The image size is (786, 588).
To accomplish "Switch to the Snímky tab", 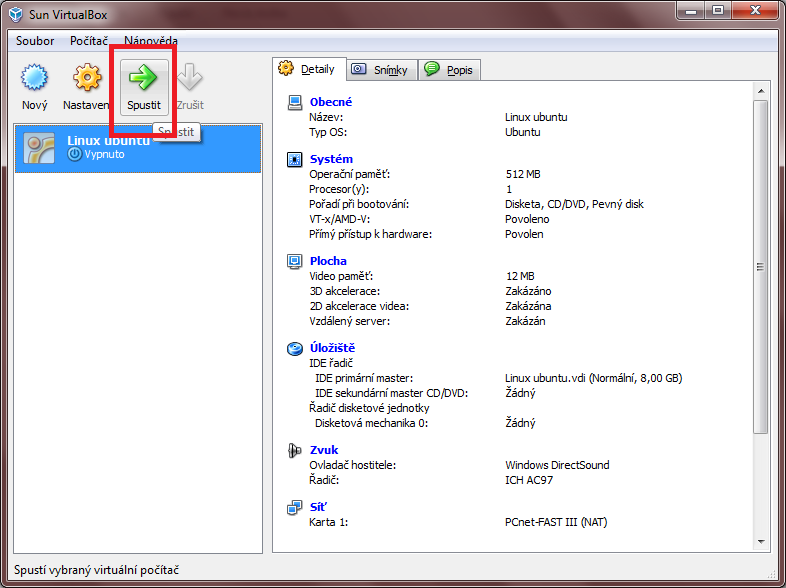I will pos(381,70).
